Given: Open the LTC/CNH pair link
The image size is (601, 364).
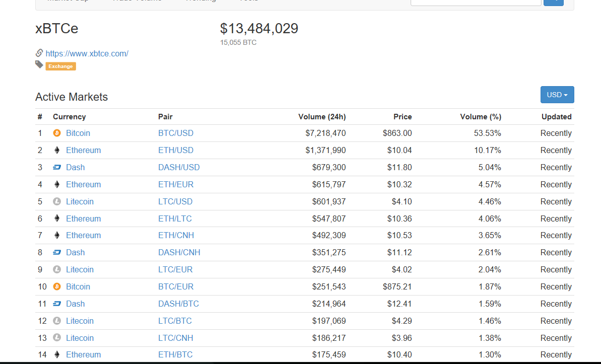Looking at the screenshot, I should pos(175,338).
